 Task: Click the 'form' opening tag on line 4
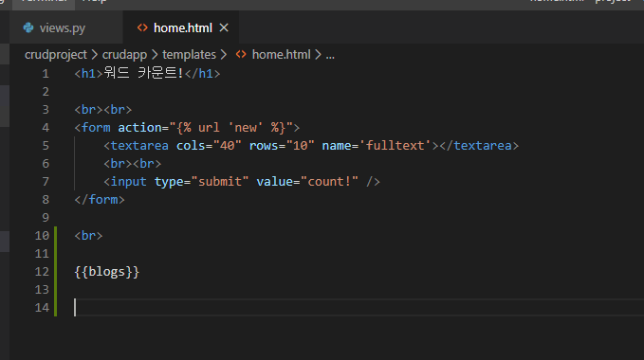(96, 128)
